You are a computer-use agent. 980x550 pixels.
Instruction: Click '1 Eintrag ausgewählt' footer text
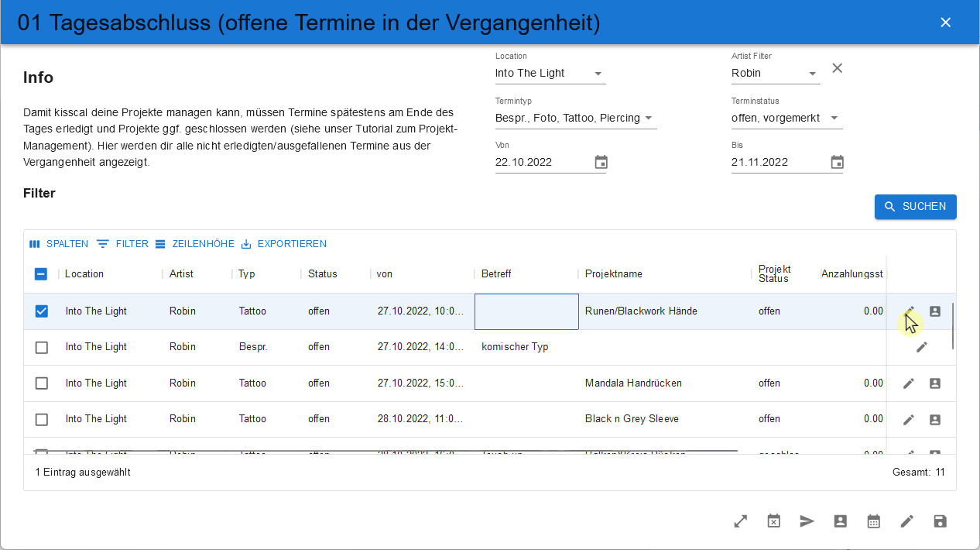[83, 472]
